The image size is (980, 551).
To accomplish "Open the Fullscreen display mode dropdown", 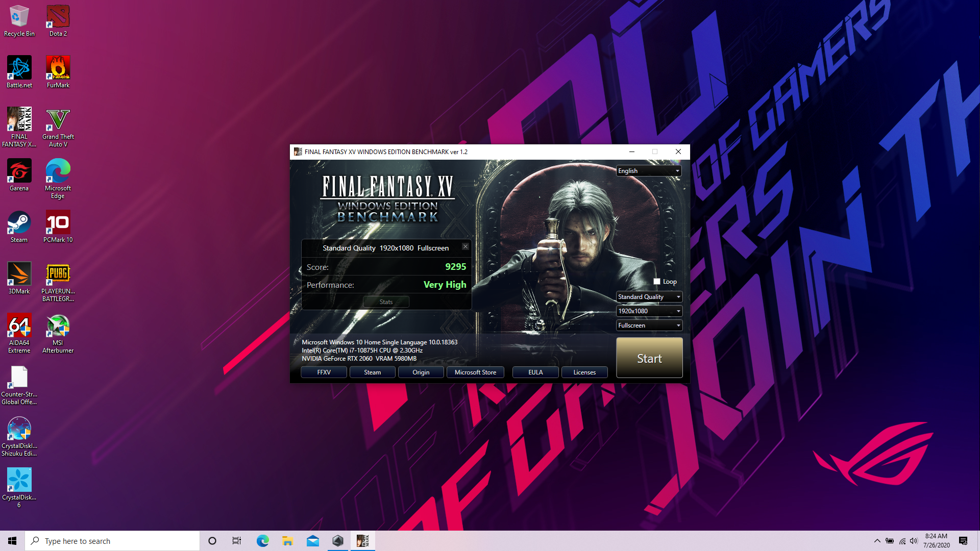I will 649,325.
